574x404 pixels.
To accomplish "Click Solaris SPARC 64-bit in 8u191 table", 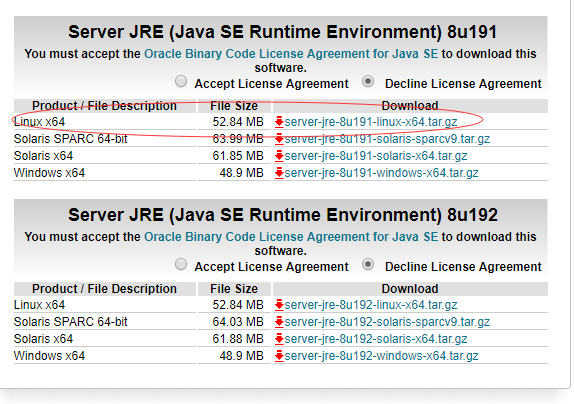I will 70,139.
